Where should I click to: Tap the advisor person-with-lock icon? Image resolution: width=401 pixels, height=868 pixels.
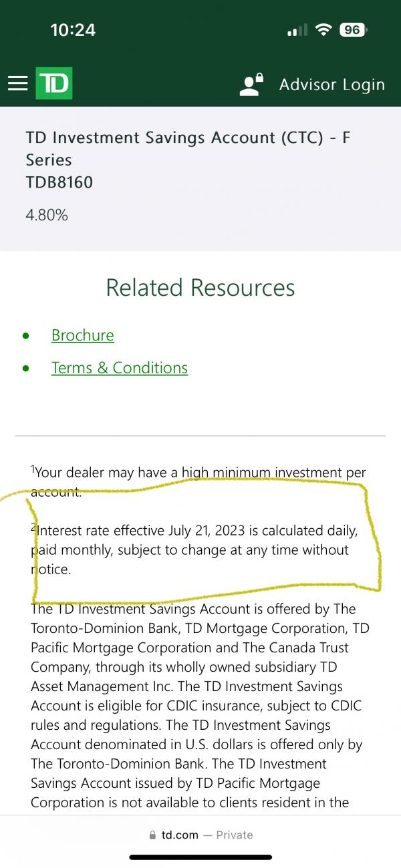pyautogui.click(x=251, y=85)
